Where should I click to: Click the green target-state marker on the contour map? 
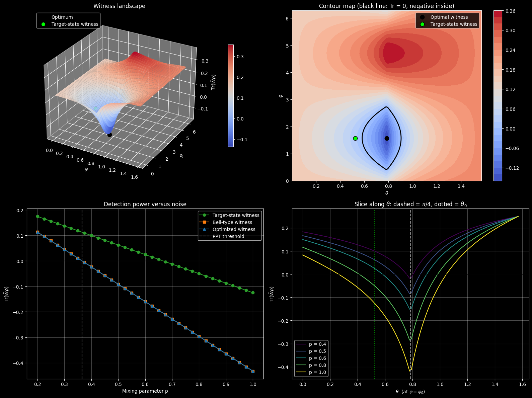click(355, 138)
